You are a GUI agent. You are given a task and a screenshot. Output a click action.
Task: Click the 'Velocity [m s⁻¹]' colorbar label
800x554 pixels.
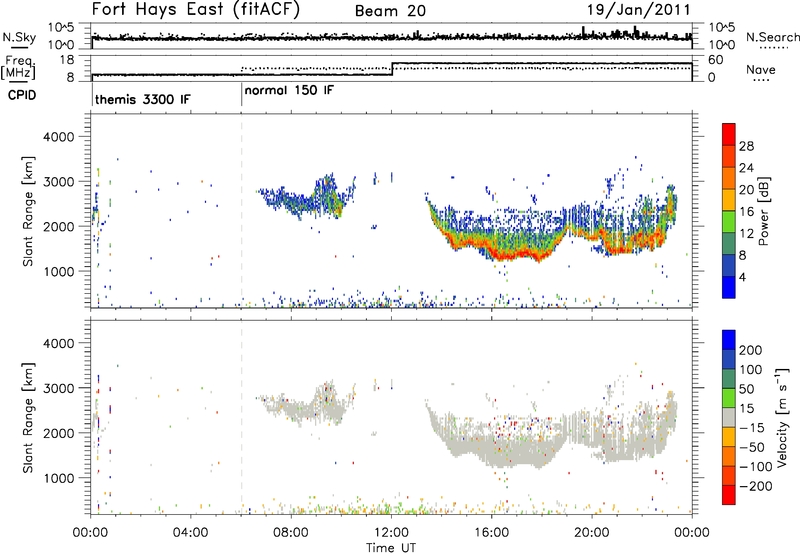coord(782,417)
